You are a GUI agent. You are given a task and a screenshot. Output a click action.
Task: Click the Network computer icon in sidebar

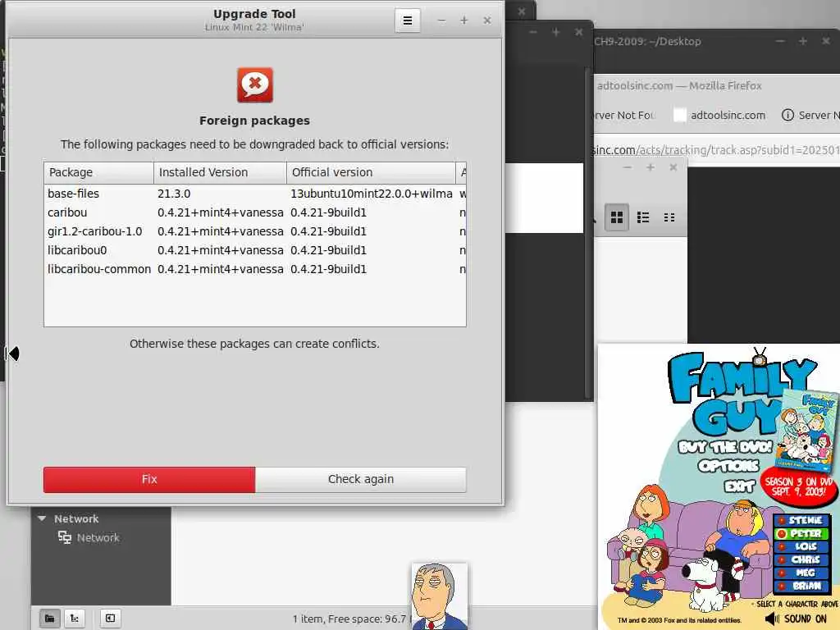click(x=64, y=537)
